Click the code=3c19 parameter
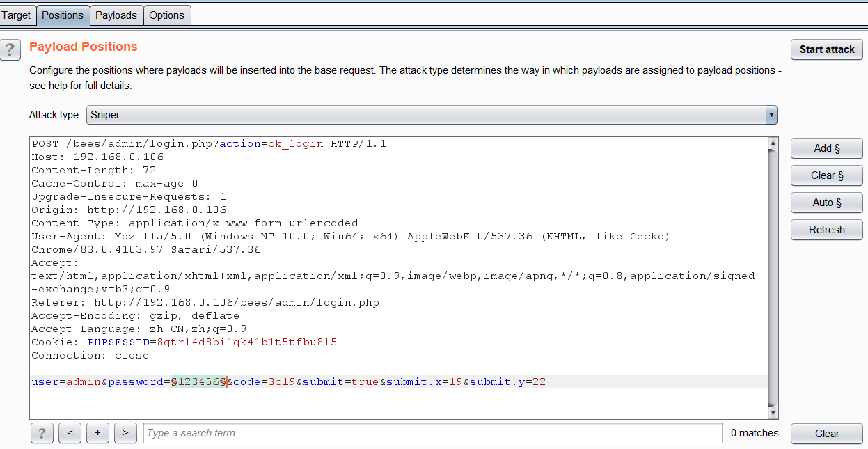 click(265, 382)
